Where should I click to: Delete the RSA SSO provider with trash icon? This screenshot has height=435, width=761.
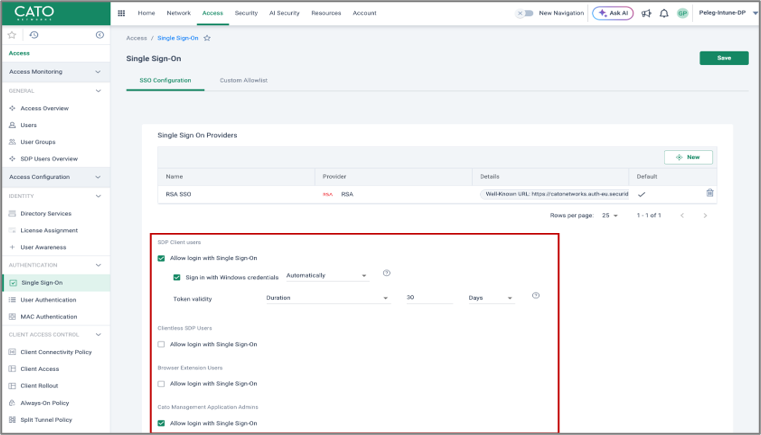[x=710, y=193]
